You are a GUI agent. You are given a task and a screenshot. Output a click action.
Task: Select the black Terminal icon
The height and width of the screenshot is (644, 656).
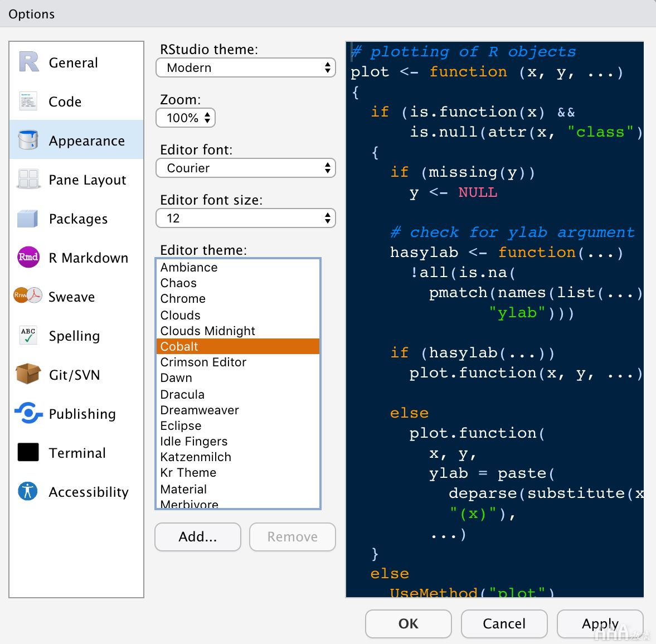coord(28,452)
